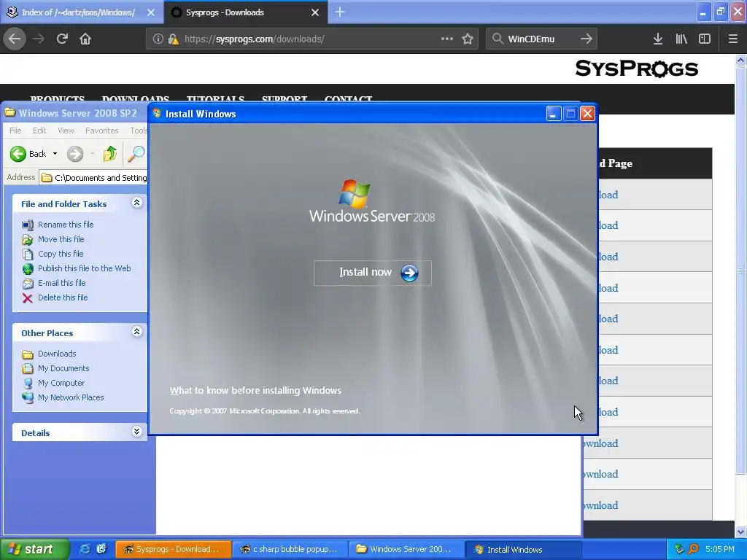Toggle Firefox sidebar view
The width and height of the screenshot is (747, 560).
tap(705, 39)
